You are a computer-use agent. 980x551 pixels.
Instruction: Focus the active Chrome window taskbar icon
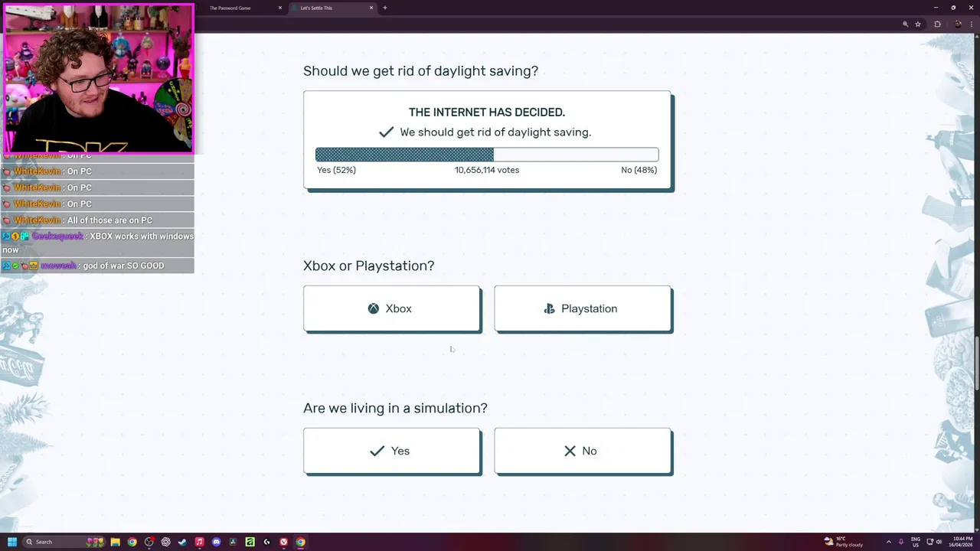coord(300,542)
